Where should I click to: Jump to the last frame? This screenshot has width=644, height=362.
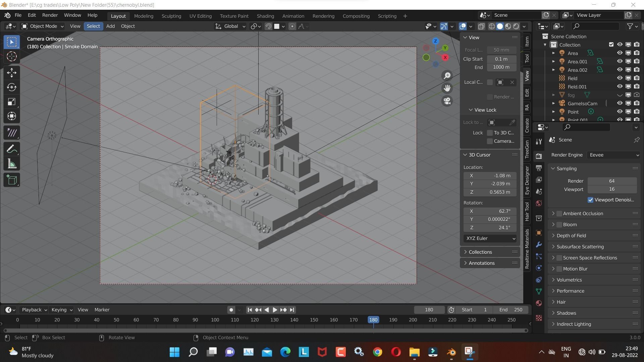[292, 310]
